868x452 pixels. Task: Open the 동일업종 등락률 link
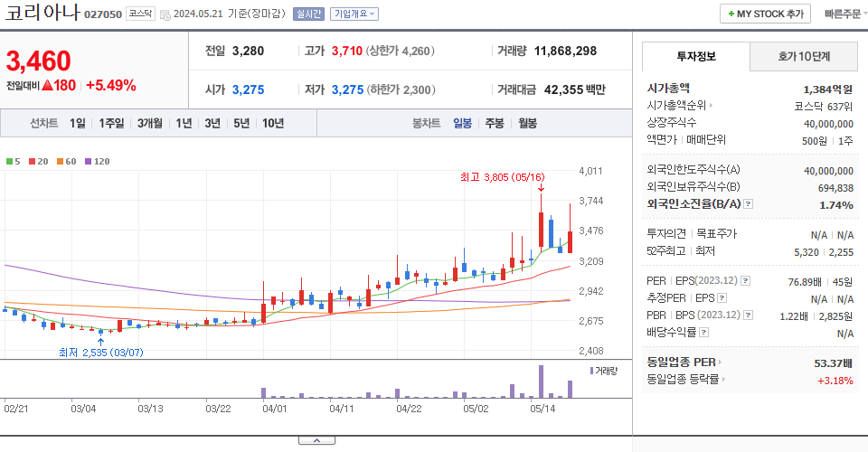tap(683, 380)
